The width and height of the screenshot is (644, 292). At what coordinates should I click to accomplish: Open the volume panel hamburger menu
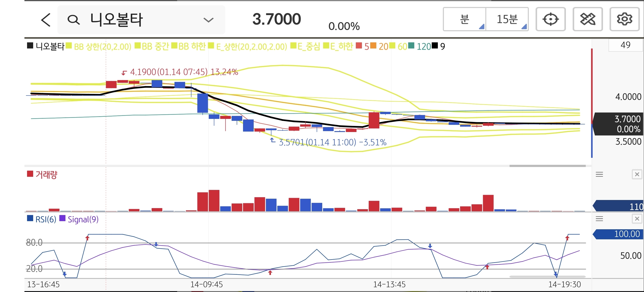coord(599,174)
